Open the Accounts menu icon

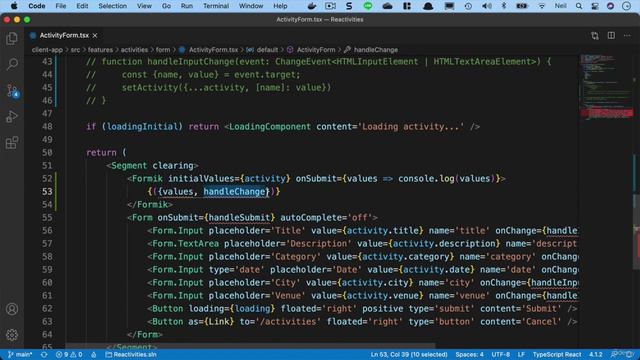(12, 309)
